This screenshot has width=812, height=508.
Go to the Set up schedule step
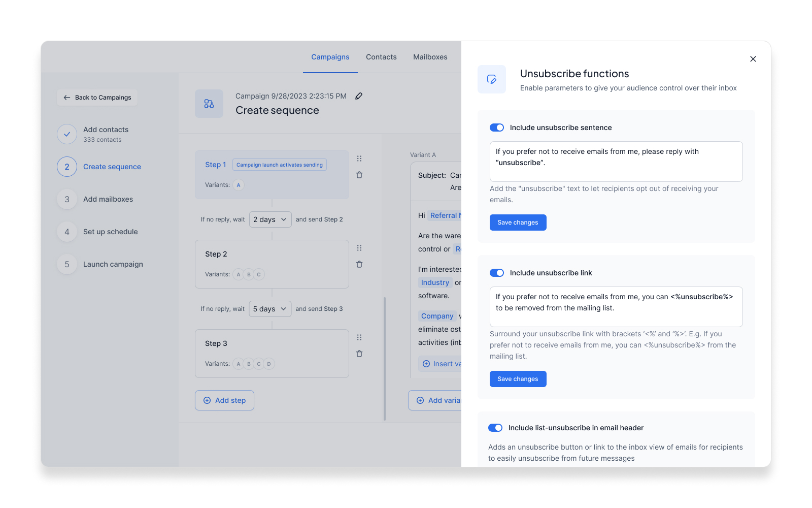111,232
